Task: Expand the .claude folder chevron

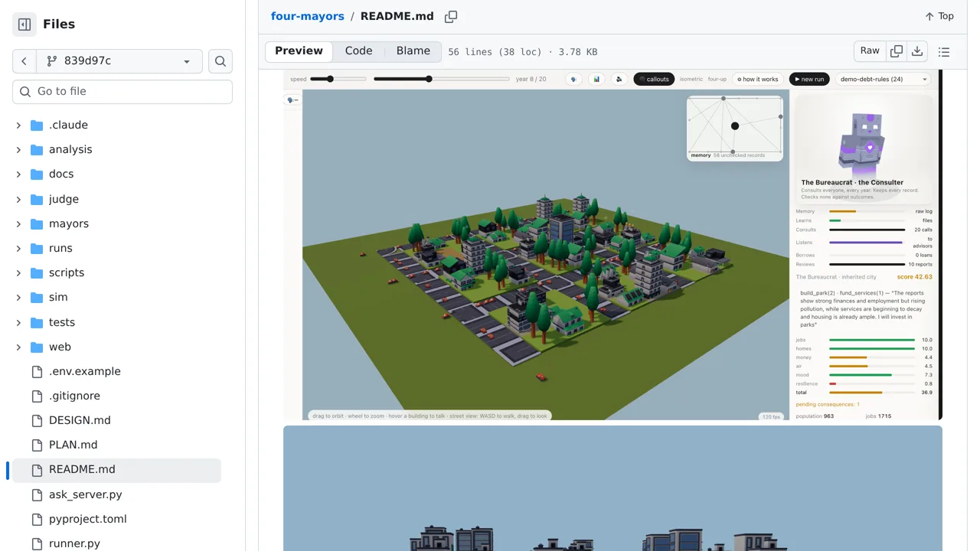Action: point(18,125)
